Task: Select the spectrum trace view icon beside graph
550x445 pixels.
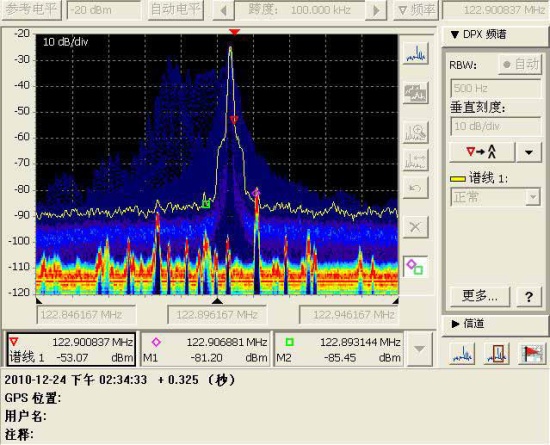Action: coord(416,53)
